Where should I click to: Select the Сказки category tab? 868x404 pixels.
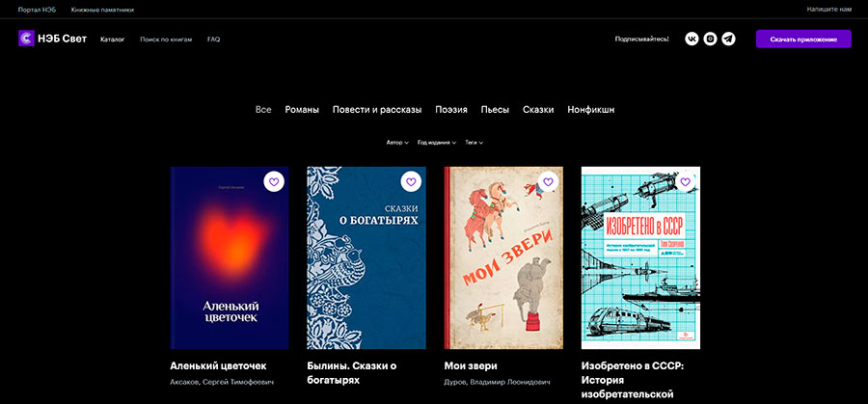(x=538, y=110)
